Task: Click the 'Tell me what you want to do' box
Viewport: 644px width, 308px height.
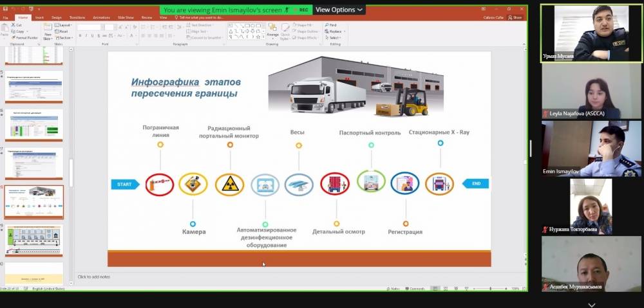Action: pos(200,17)
